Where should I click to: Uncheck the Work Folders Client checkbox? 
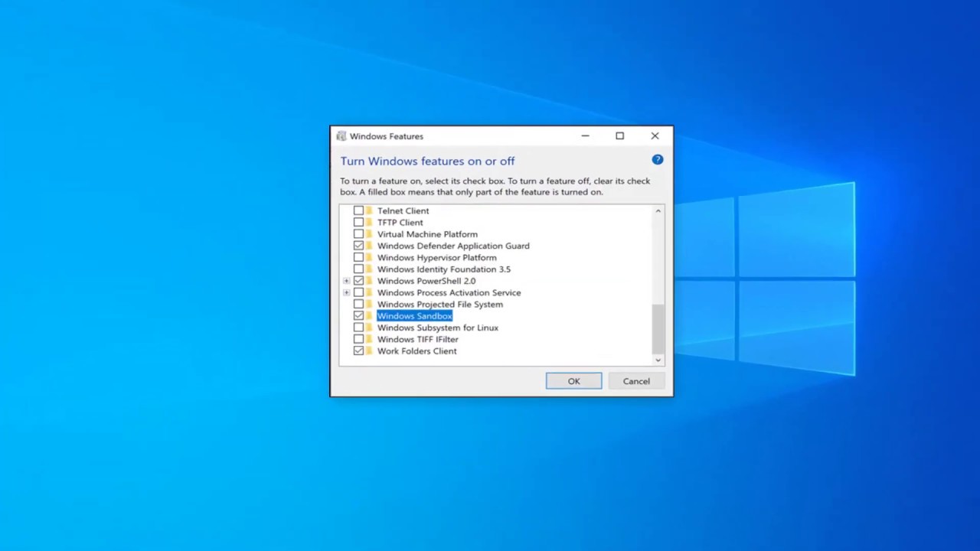coord(358,351)
